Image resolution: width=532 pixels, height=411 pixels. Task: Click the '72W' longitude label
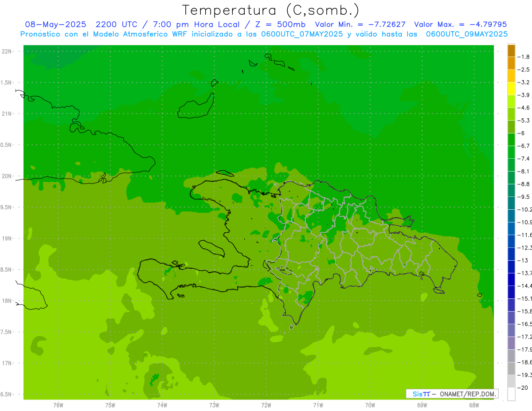pyautogui.click(x=266, y=405)
